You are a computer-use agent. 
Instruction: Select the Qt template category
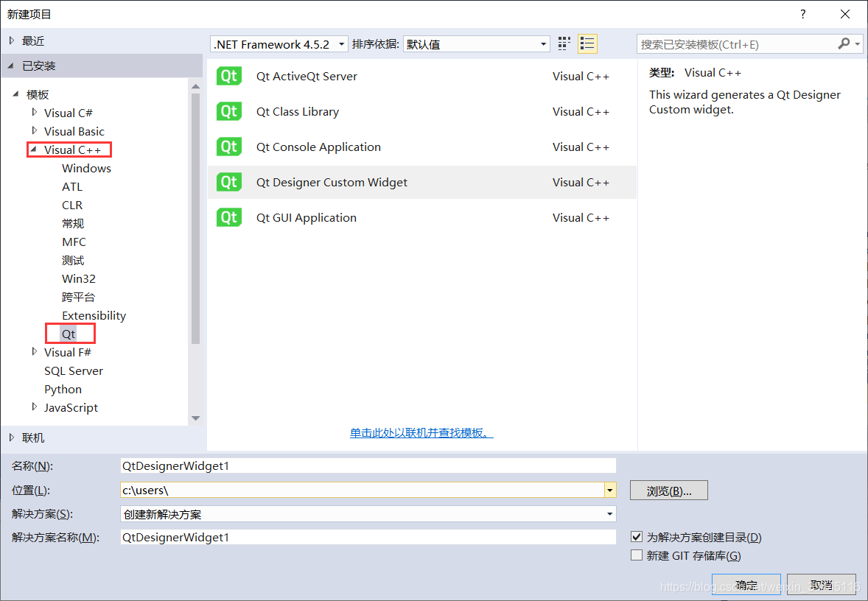click(x=69, y=334)
